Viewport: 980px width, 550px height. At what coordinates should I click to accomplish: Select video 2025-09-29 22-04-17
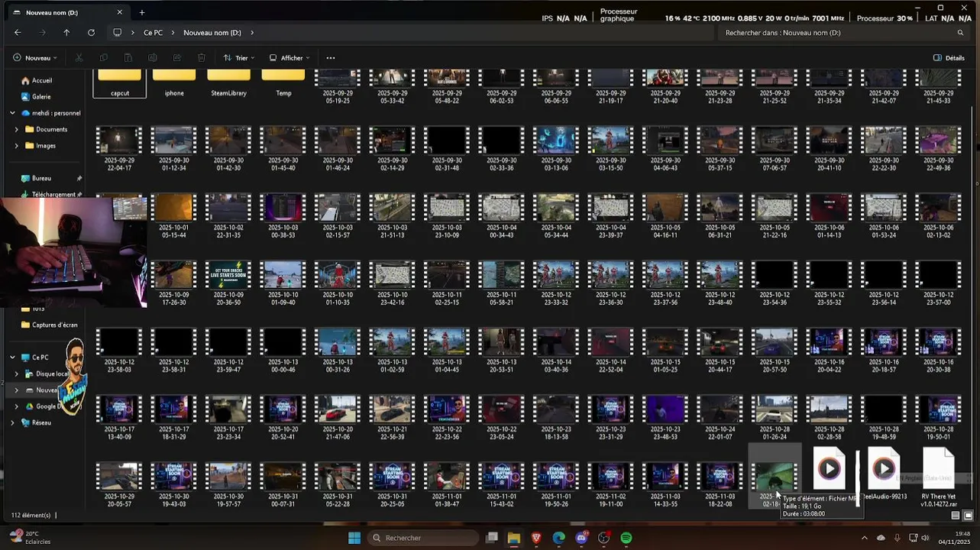tap(120, 148)
